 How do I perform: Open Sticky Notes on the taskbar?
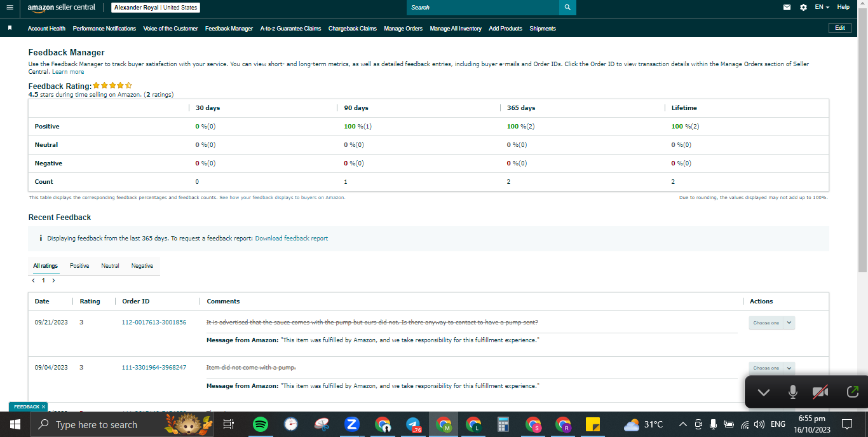pos(593,424)
